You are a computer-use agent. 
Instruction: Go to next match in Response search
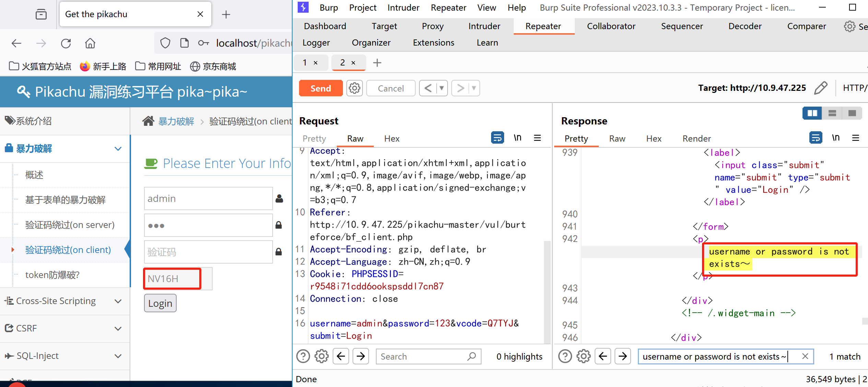point(622,356)
